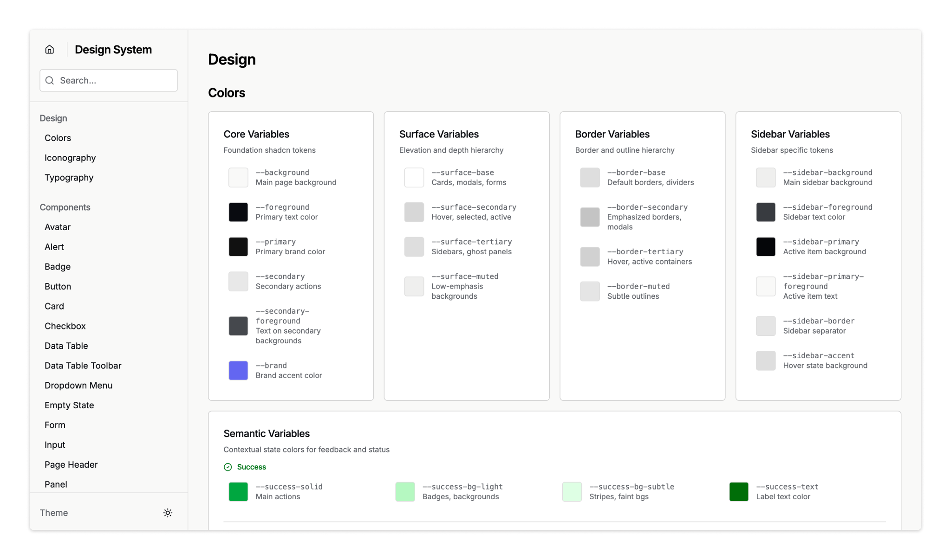Viewport: 951px width, 560px height.
Task: Click the Theme label at sidebar bottom
Action: click(x=54, y=513)
